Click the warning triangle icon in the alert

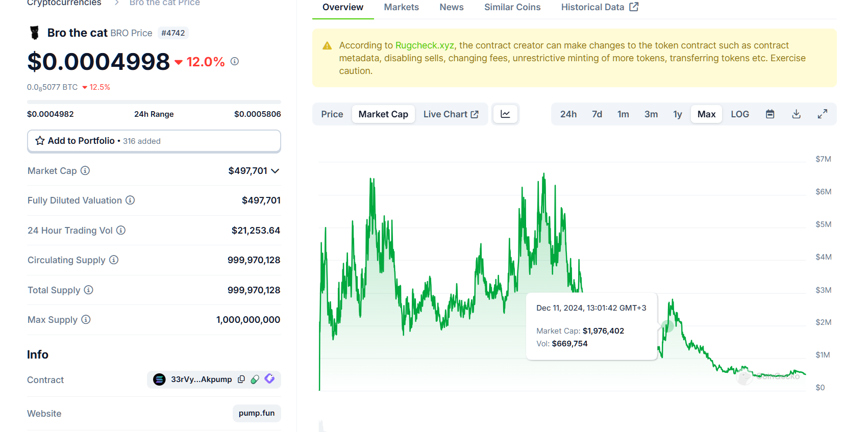pos(327,45)
